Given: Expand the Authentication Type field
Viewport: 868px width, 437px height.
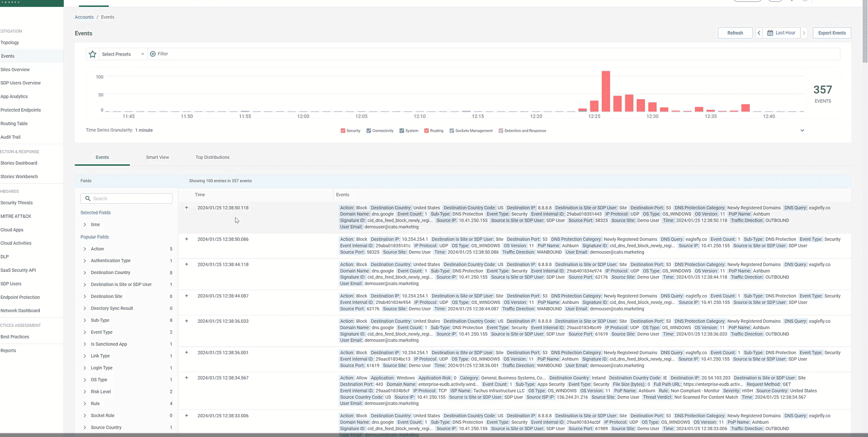Looking at the screenshot, I should (85, 261).
